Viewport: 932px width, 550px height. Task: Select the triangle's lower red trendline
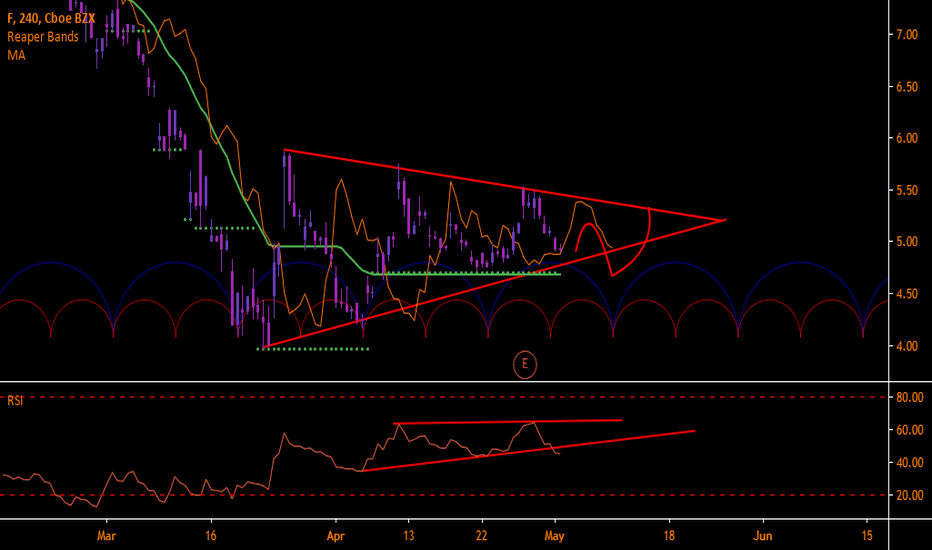click(x=493, y=284)
